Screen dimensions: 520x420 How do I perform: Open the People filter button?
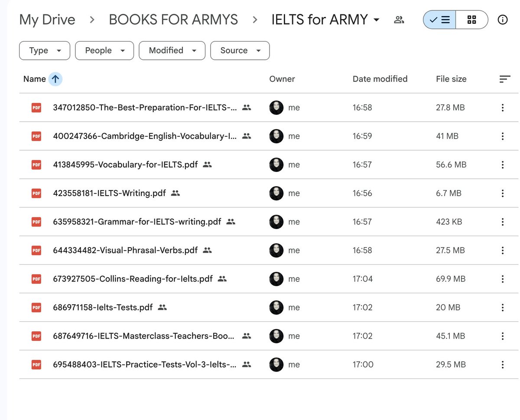(x=104, y=51)
